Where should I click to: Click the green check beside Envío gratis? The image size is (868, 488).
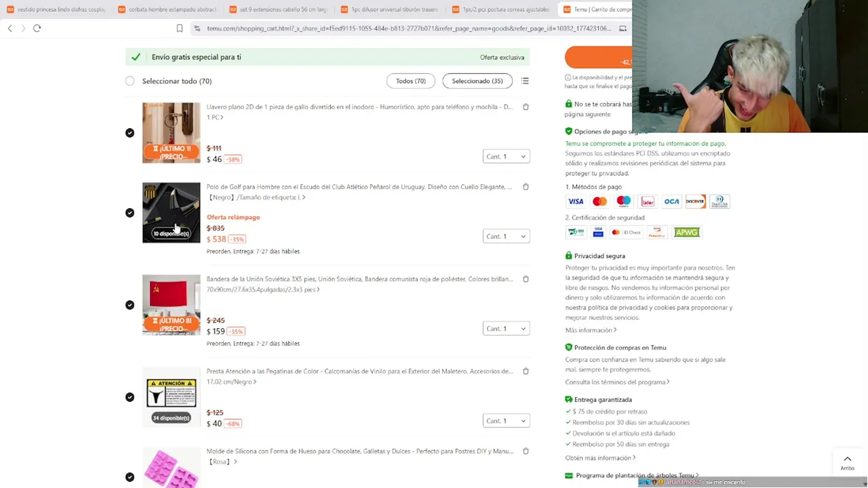pyautogui.click(x=136, y=57)
